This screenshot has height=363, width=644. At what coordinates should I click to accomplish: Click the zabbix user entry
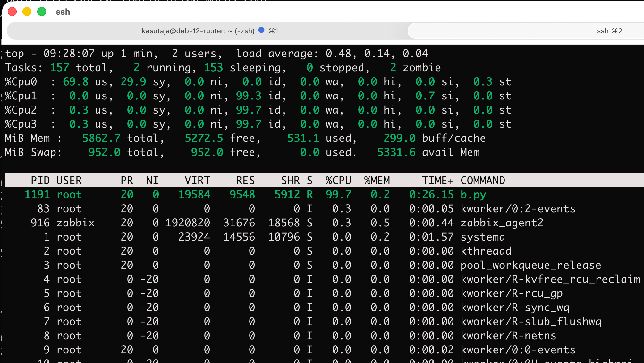(75, 223)
